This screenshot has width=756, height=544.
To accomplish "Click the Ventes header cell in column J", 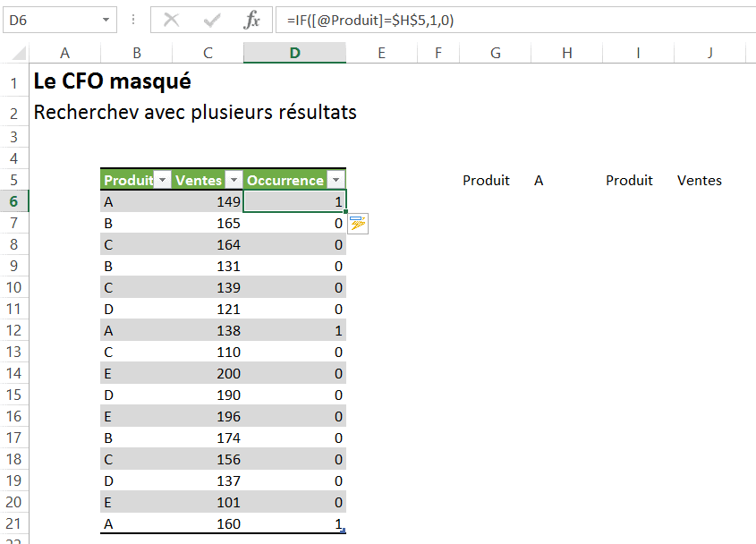I will click(x=700, y=181).
